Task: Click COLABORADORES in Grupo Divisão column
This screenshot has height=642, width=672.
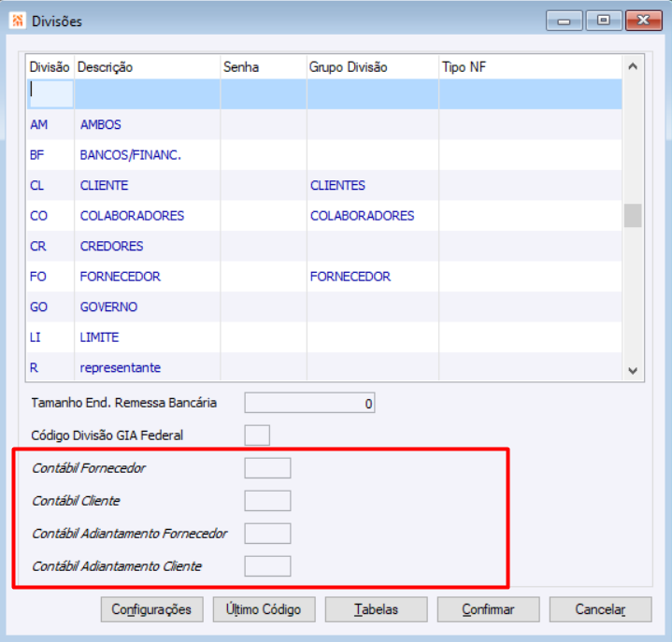Action: coord(373,216)
